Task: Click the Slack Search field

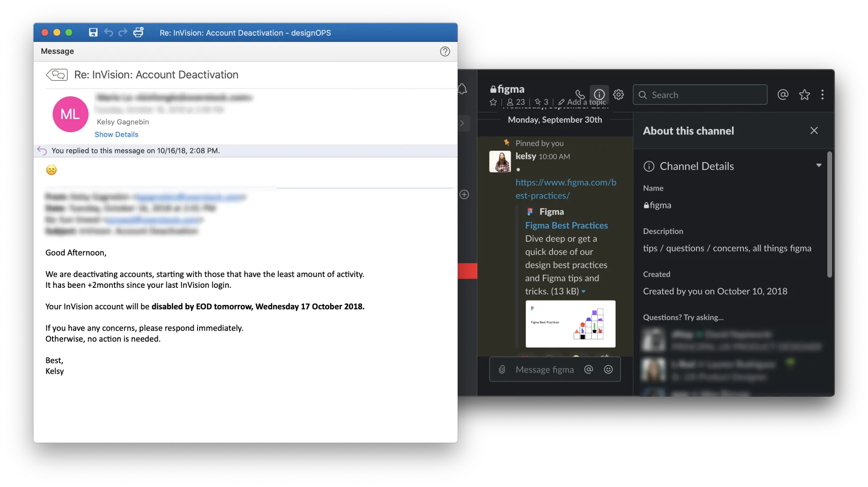Action: pos(700,95)
